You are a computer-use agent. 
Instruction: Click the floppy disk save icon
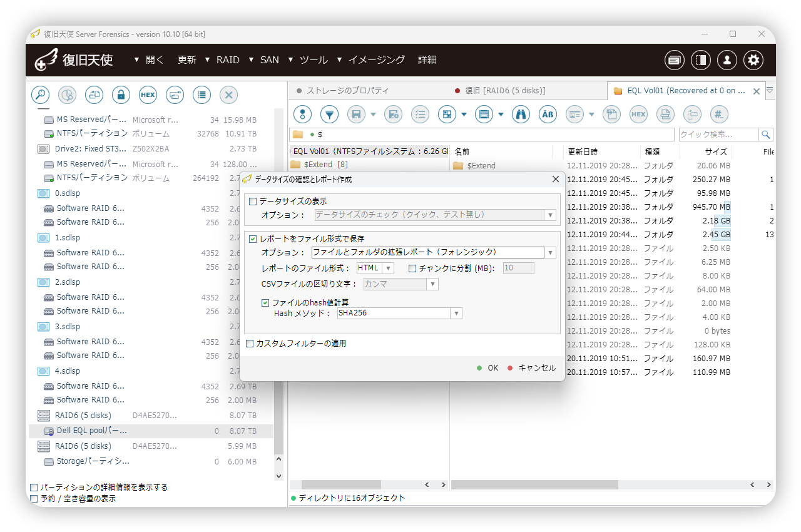[356, 115]
